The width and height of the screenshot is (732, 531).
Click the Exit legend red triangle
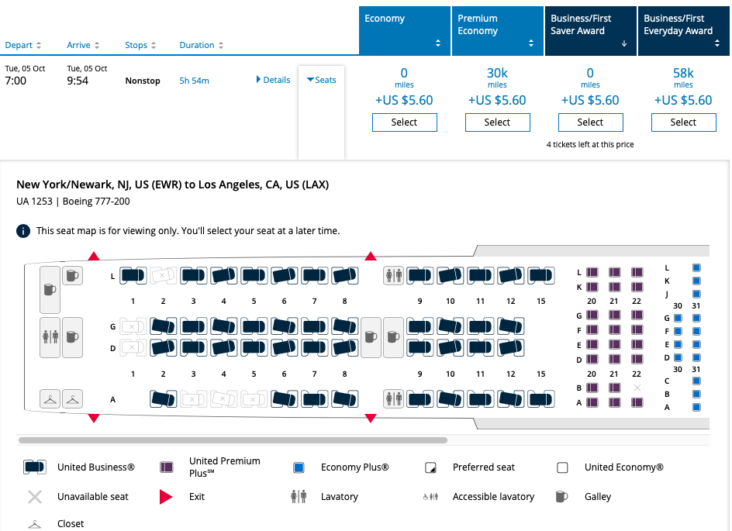tap(166, 496)
